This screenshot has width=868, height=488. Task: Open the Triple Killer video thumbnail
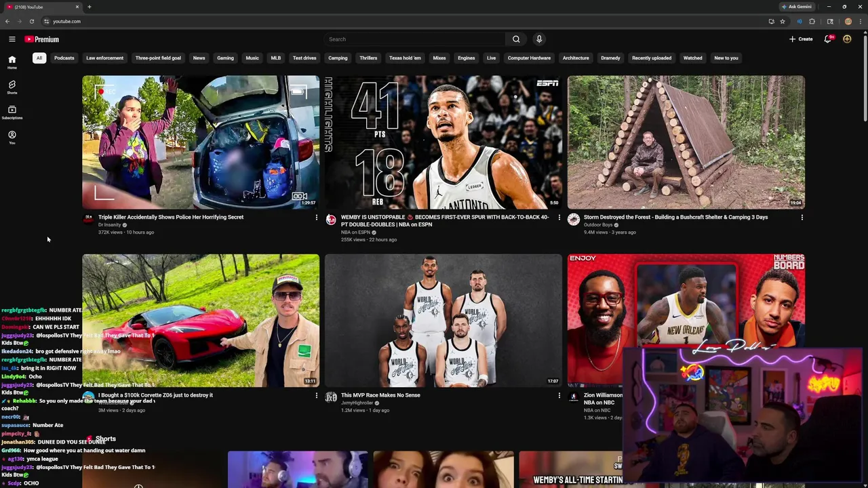[201, 142]
